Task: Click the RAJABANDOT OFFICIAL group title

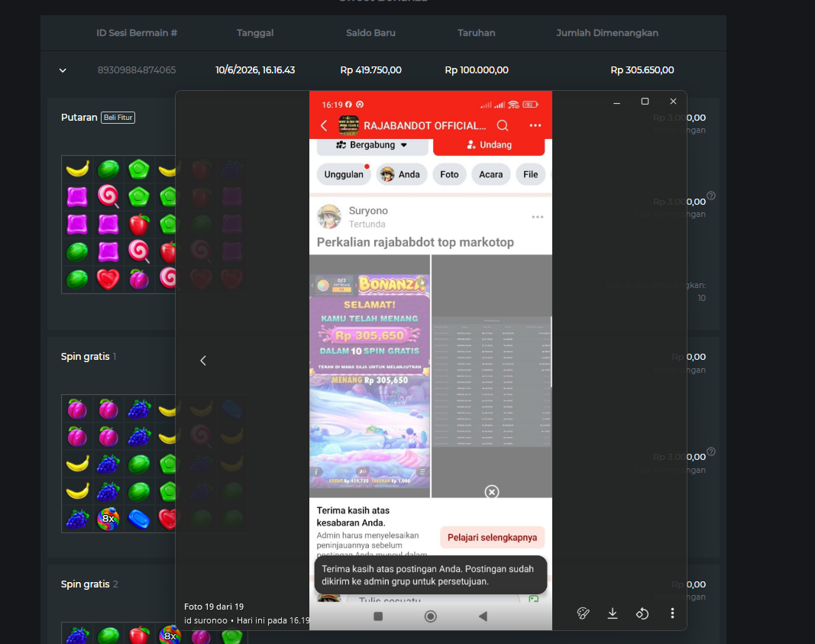Action: 425,126
